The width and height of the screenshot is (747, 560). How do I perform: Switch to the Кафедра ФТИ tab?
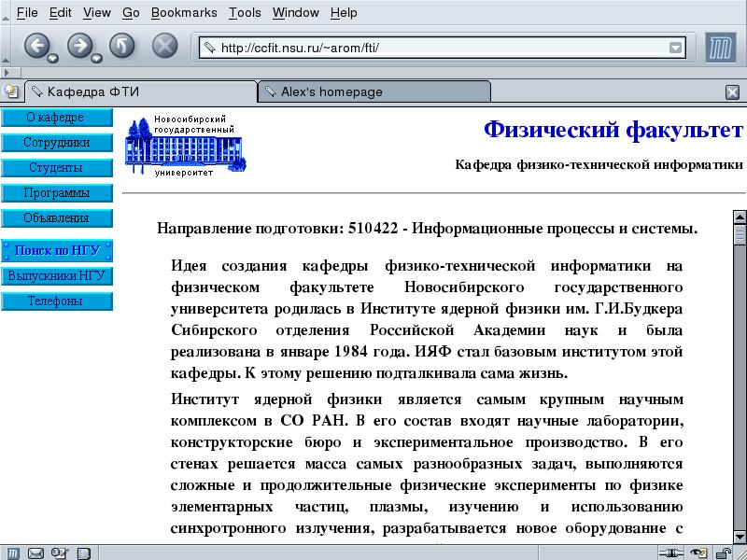(x=141, y=91)
